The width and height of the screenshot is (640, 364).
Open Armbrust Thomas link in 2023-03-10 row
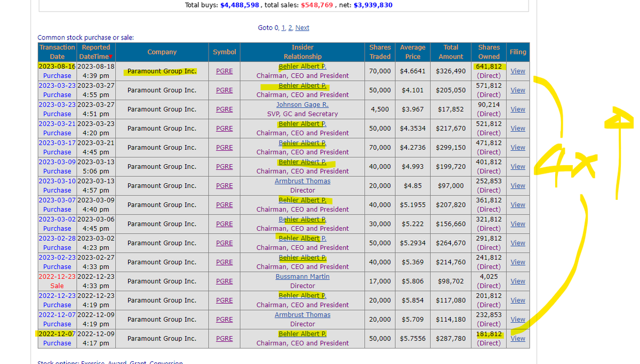pos(302,181)
